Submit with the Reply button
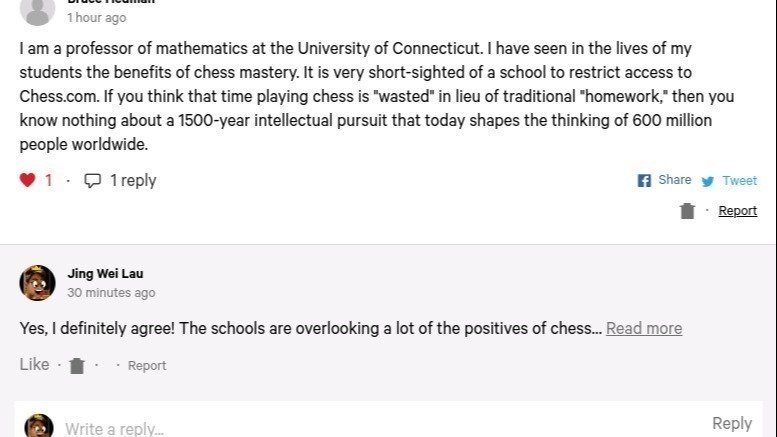The image size is (777, 437). pos(732,423)
